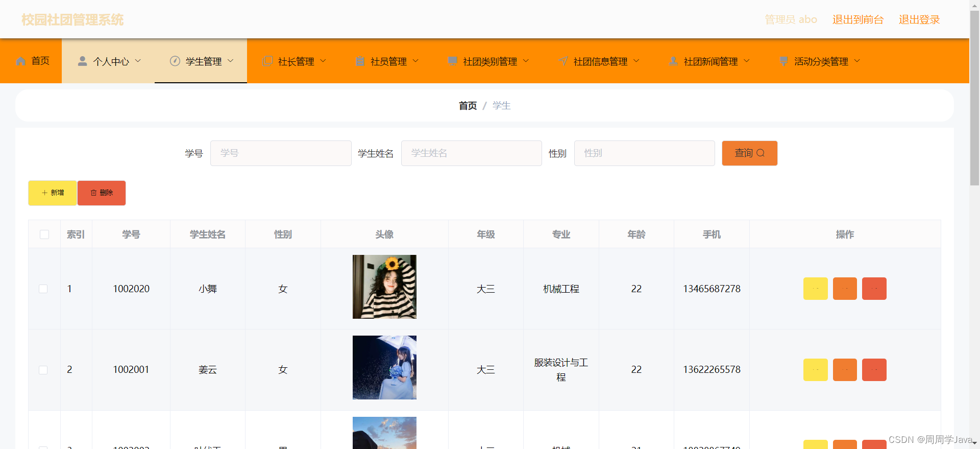
Task: Click the paper-plane icon beside 社团信息管理
Action: tap(563, 61)
